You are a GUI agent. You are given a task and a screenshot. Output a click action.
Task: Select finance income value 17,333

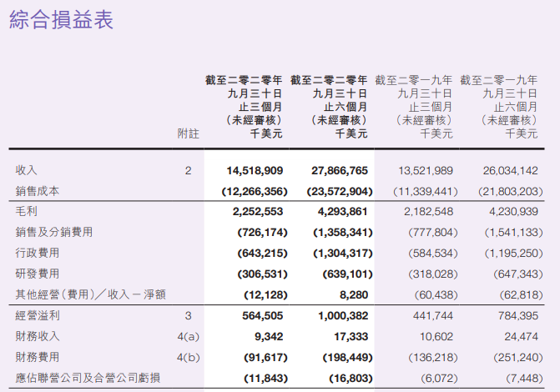point(351,337)
